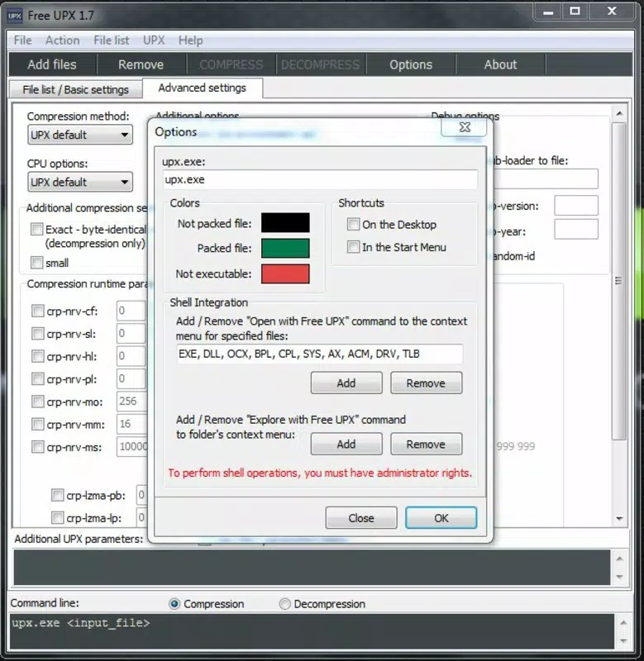The height and width of the screenshot is (661, 644).
Task: Click up arrow in Additional UPX parameters box
Action: [x=619, y=559]
